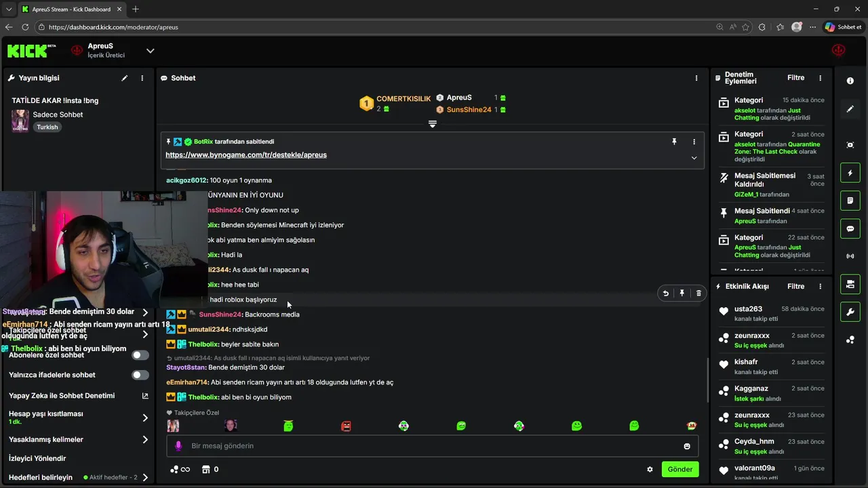This screenshot has width=868, height=488.
Task: Expand the ApreuS channel selector chevron
Action: point(151,51)
